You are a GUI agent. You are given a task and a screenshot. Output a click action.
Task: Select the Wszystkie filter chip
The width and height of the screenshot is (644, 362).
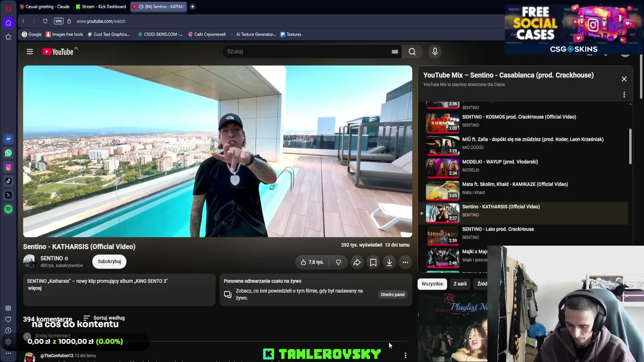[432, 284]
